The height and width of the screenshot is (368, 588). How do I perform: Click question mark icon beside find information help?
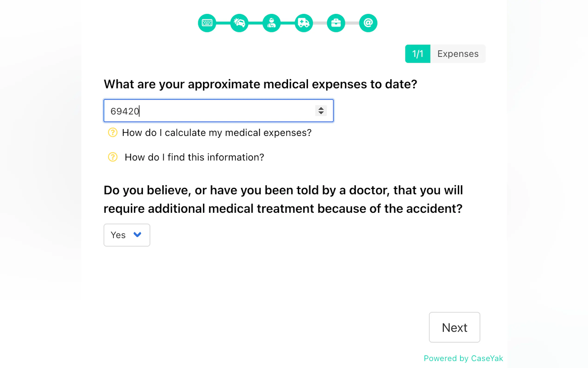tap(113, 157)
